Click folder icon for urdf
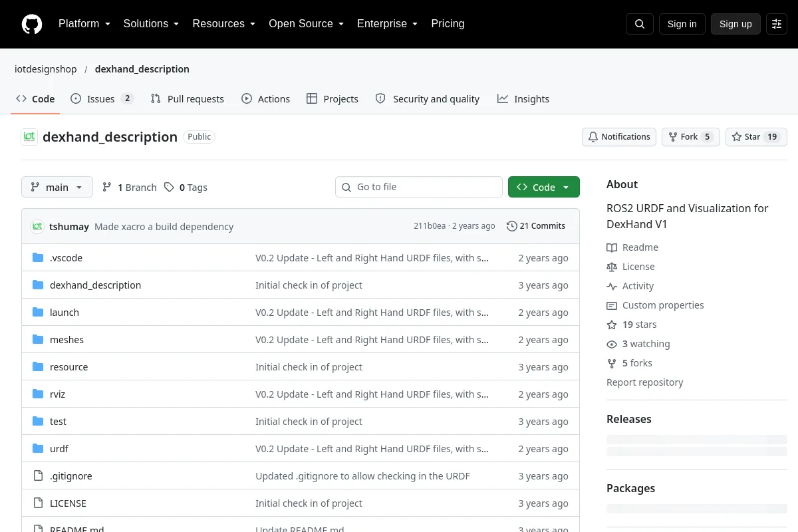Image resolution: width=798 pixels, height=532 pixels. coord(38,449)
